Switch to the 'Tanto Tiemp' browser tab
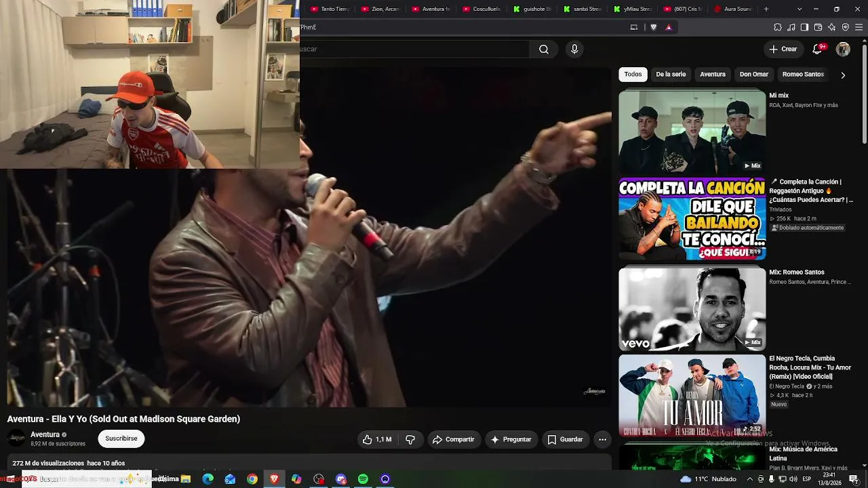 [x=329, y=9]
